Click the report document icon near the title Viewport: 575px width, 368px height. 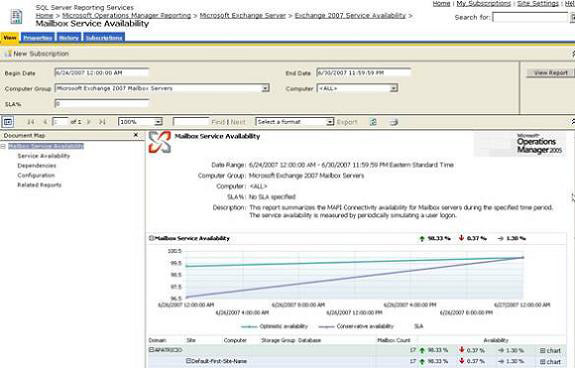click(x=16, y=16)
